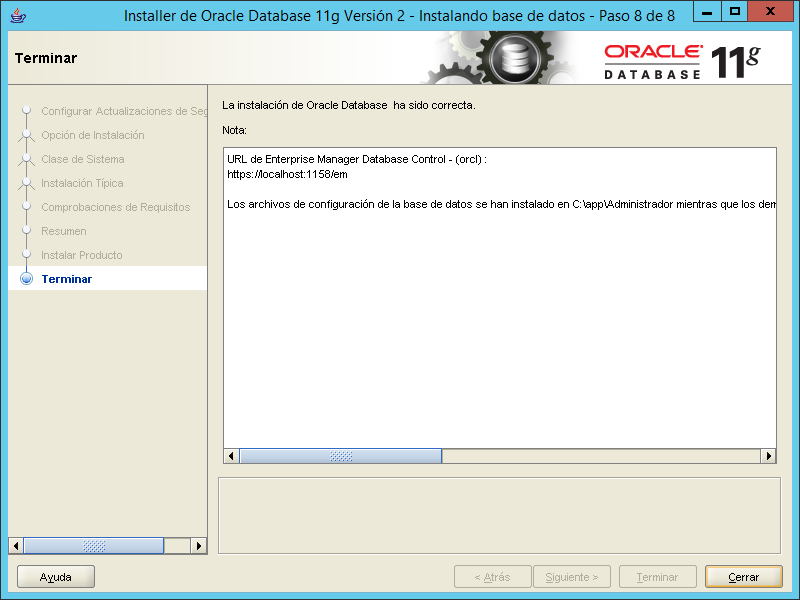The image size is (800, 600).
Task: Click the step circle icon beside Instalar Producto
Action: click(x=27, y=255)
